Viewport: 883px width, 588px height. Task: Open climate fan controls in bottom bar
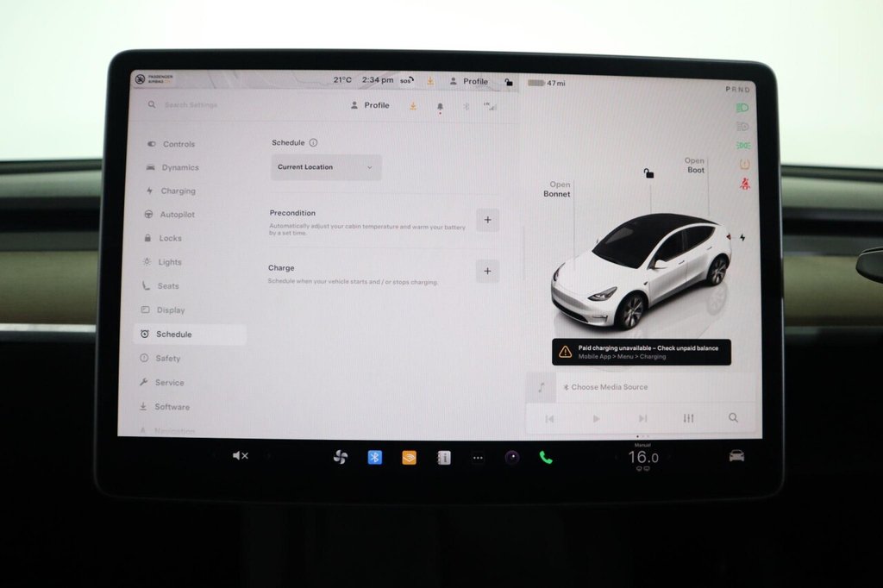pyautogui.click(x=341, y=457)
